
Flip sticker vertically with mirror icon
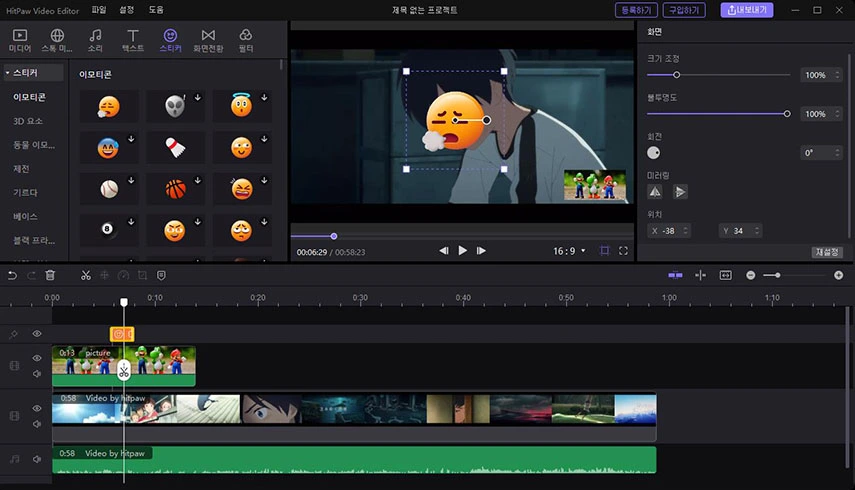point(679,192)
